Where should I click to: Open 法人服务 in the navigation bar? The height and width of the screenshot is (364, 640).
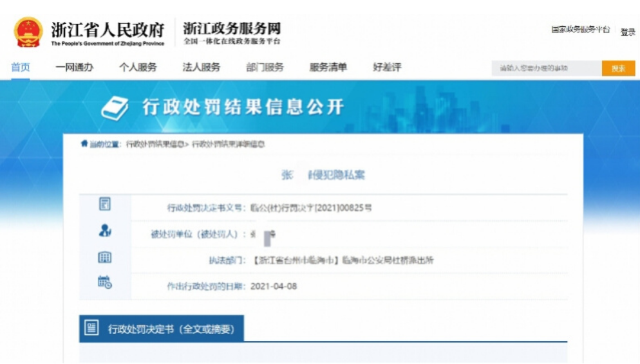coord(201,68)
